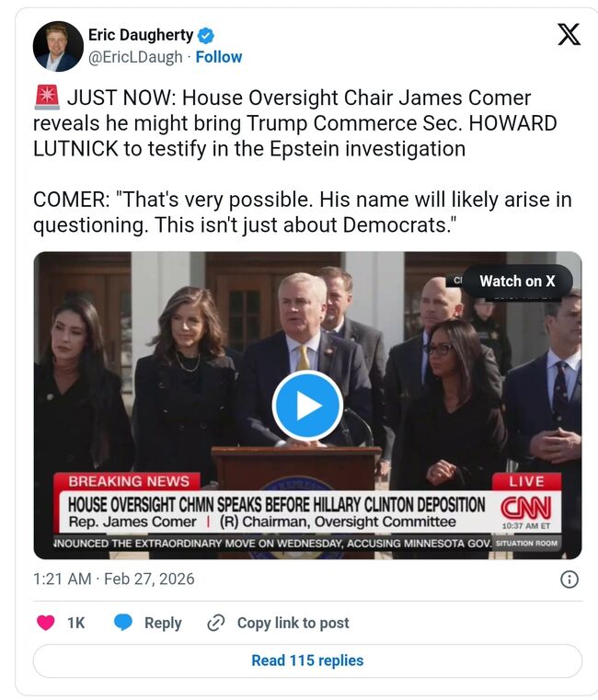Click the blue reply bubble icon
This screenshot has width=598, height=700.
[x=122, y=622]
